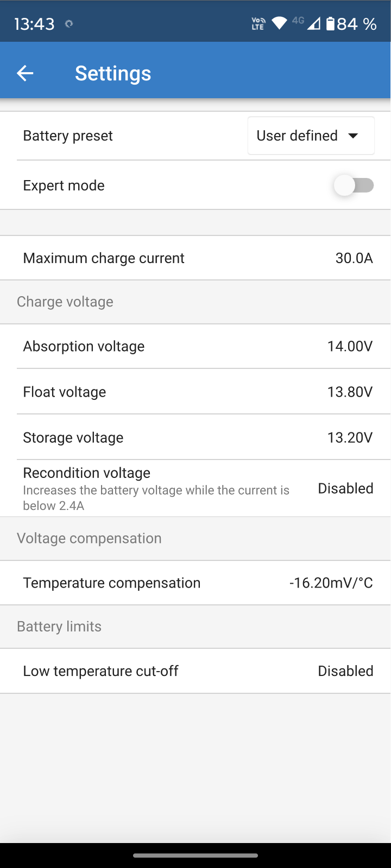Select the Storage voltage row
Screen dimensions: 391x868
195,437
